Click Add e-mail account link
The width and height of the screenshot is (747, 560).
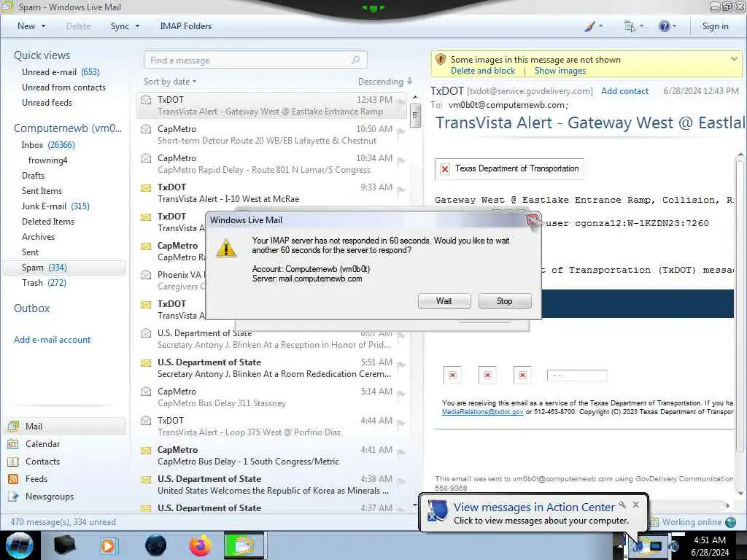tap(52, 340)
